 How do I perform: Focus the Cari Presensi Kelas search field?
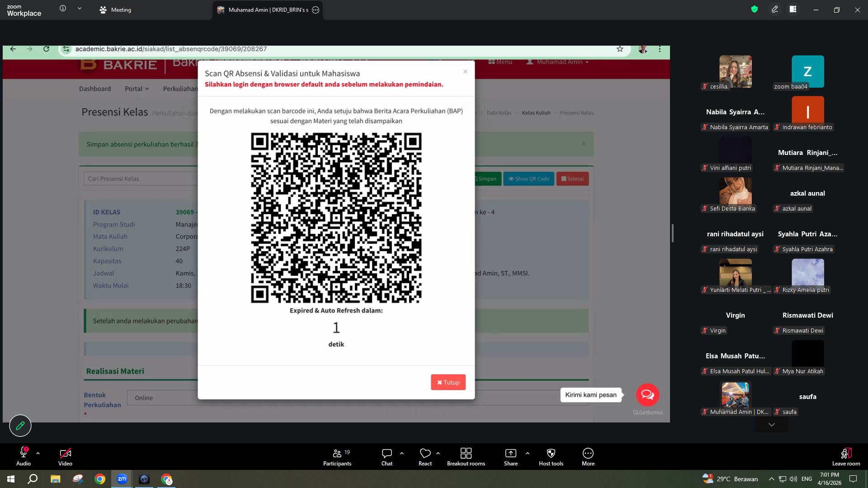click(141, 179)
